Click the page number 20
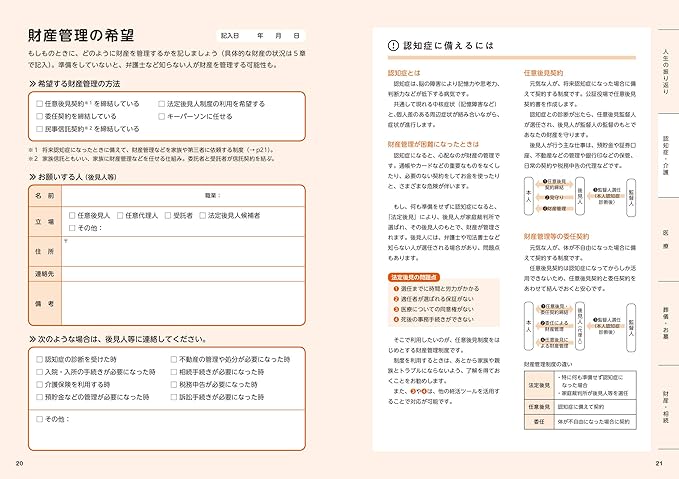679x479 pixels. pos(19,463)
